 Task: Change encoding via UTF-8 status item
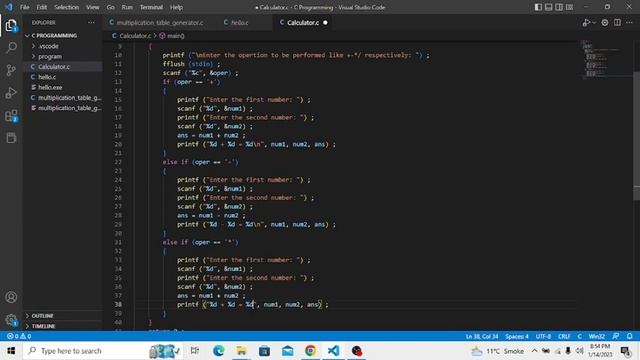coord(543,336)
